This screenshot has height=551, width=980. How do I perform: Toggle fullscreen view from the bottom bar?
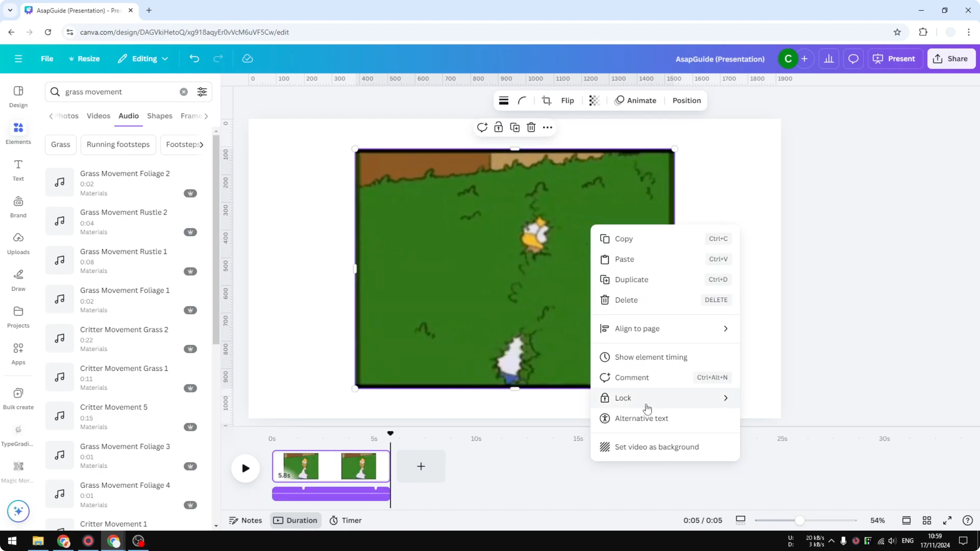point(947,520)
